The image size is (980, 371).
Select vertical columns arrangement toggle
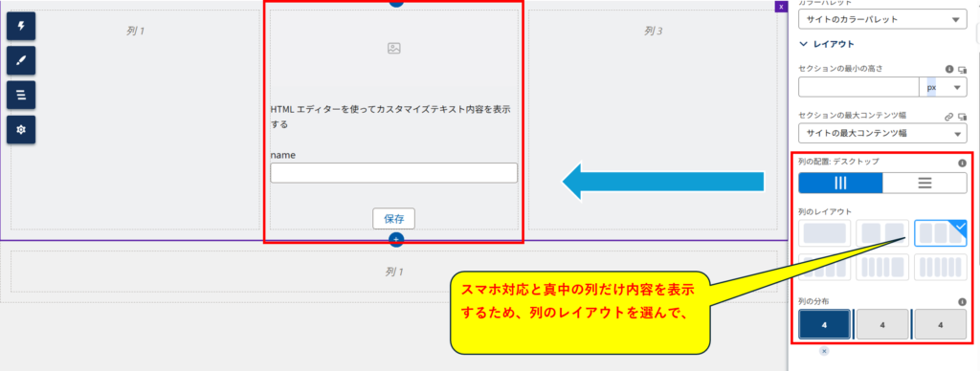point(840,183)
